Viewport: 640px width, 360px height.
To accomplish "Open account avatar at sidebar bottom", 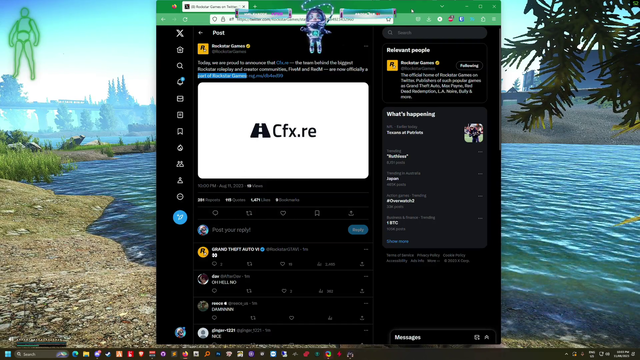I will pyautogui.click(x=180, y=332).
